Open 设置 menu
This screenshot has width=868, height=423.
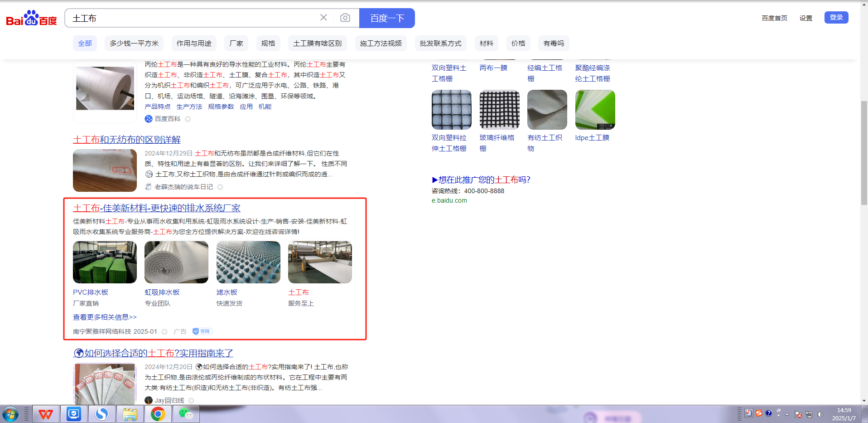click(806, 18)
